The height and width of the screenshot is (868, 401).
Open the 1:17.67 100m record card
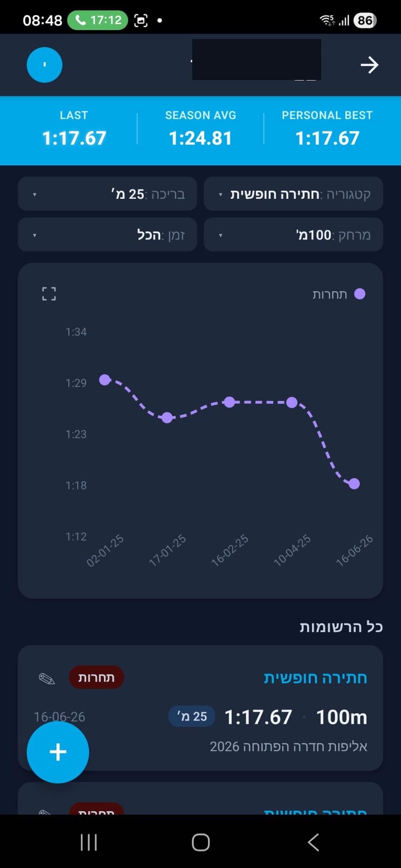click(x=200, y=708)
